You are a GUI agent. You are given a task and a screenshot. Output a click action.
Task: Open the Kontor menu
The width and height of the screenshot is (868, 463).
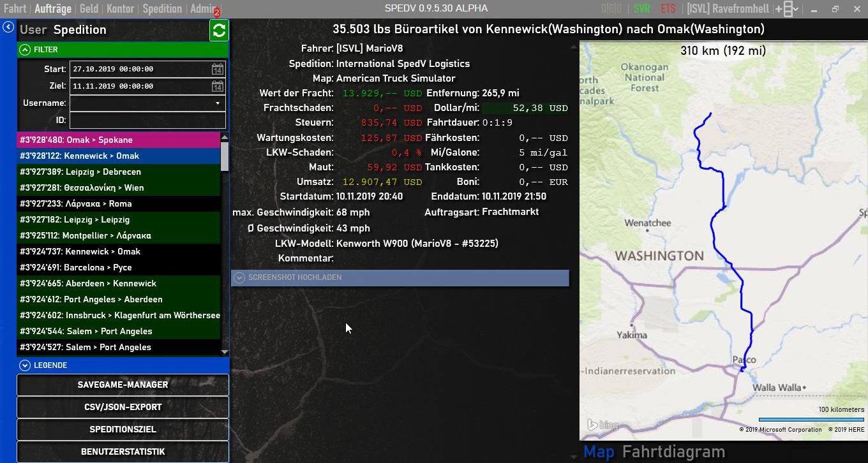(121, 8)
